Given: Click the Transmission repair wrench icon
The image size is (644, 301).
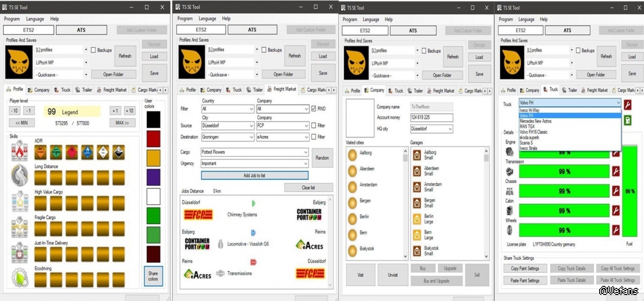Looking at the screenshot, I should click(x=616, y=172).
